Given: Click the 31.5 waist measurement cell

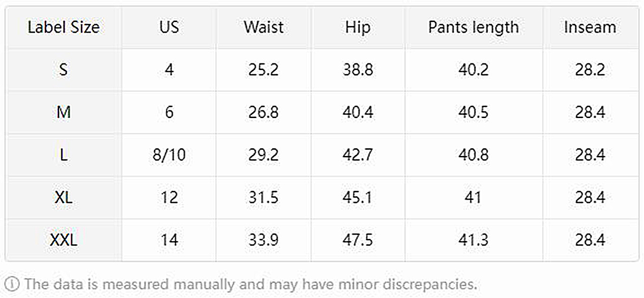Looking at the screenshot, I should (x=263, y=197).
